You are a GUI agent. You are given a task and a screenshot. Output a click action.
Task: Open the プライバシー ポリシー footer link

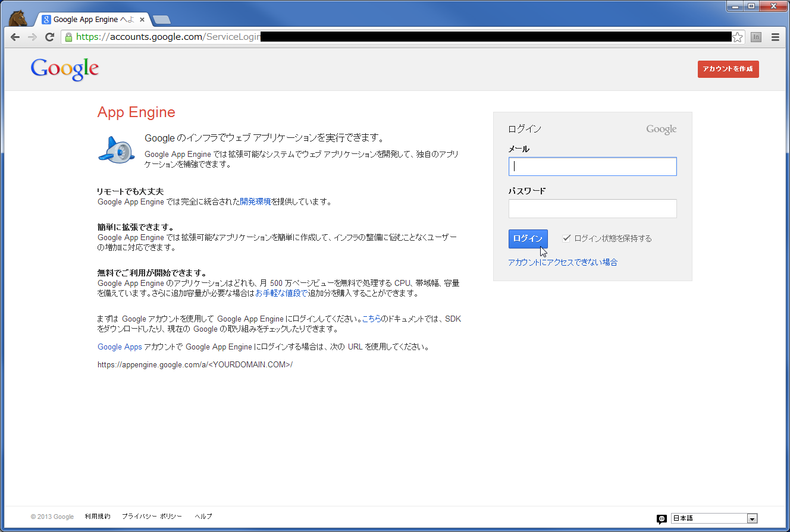[x=152, y=517]
